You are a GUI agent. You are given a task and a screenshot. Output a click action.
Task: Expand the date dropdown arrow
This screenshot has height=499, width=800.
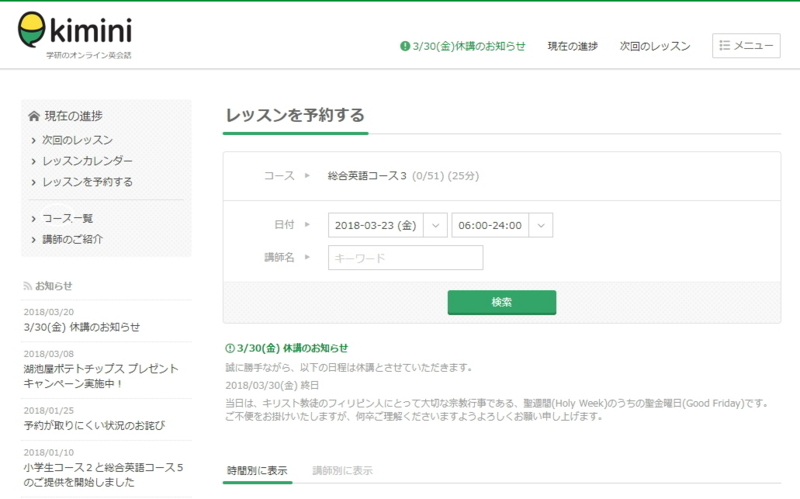point(435,225)
